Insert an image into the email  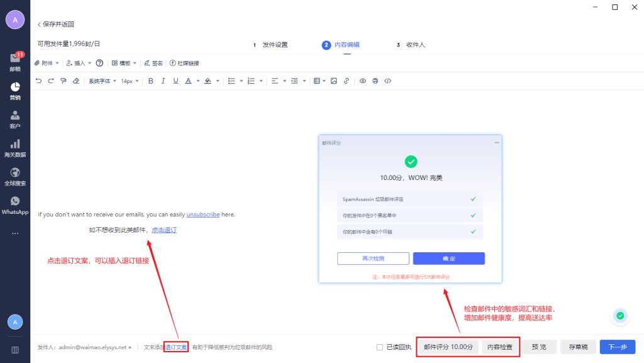(334, 81)
